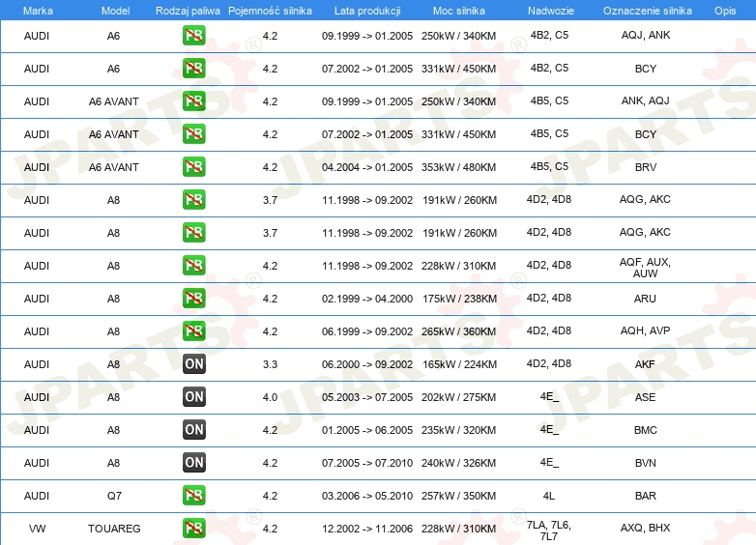Click engine code AKF
This screenshot has height=545, width=756.
coord(645,364)
